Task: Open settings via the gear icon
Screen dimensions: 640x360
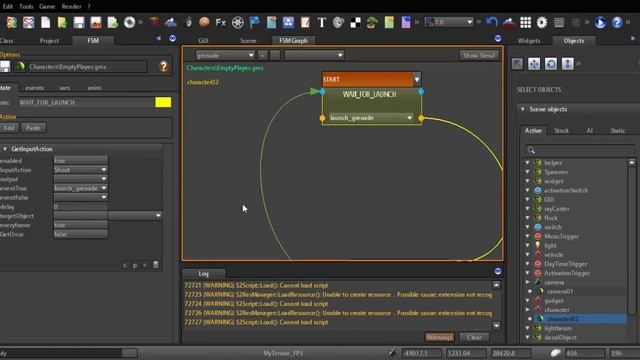Action: pyautogui.click(x=542, y=22)
